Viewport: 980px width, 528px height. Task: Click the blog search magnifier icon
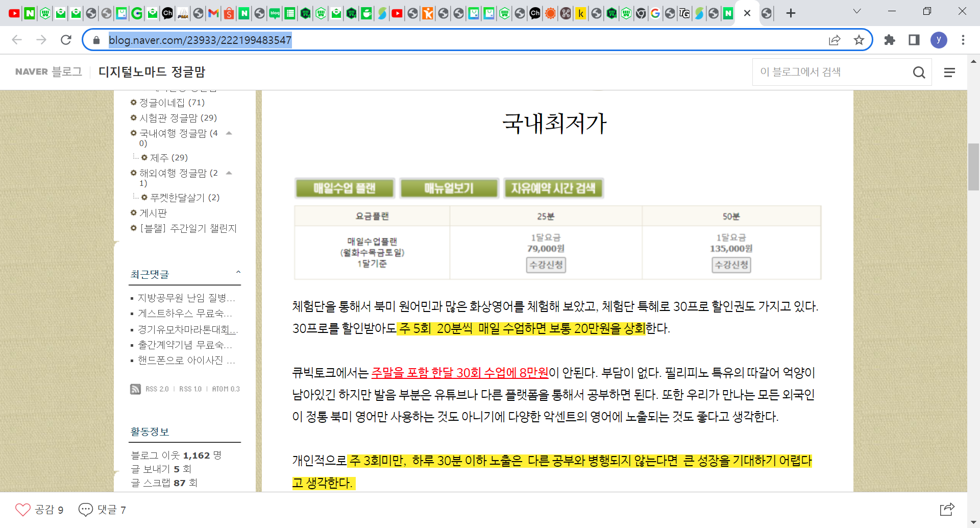tap(919, 73)
